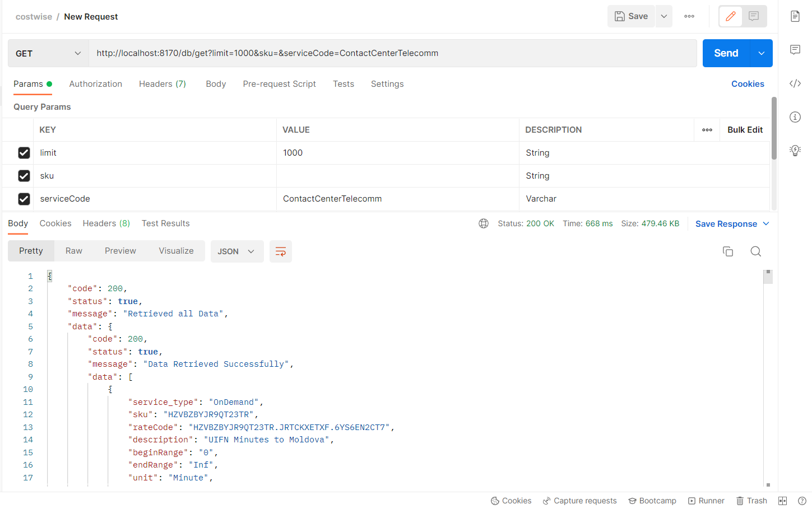Open the GET method dropdown
Image resolution: width=812 pixels, height=509 pixels.
tap(48, 53)
